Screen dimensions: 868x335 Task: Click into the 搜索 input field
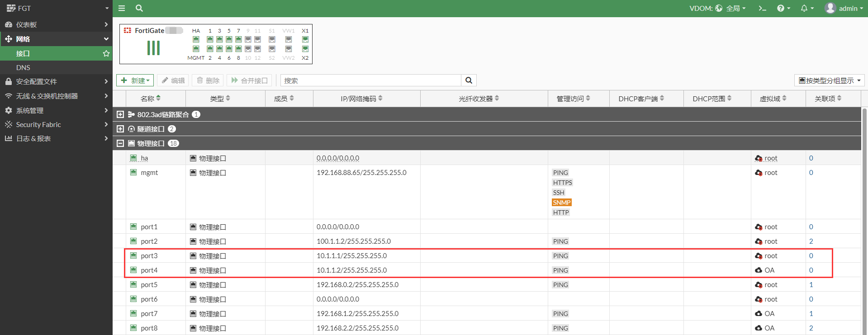point(371,80)
